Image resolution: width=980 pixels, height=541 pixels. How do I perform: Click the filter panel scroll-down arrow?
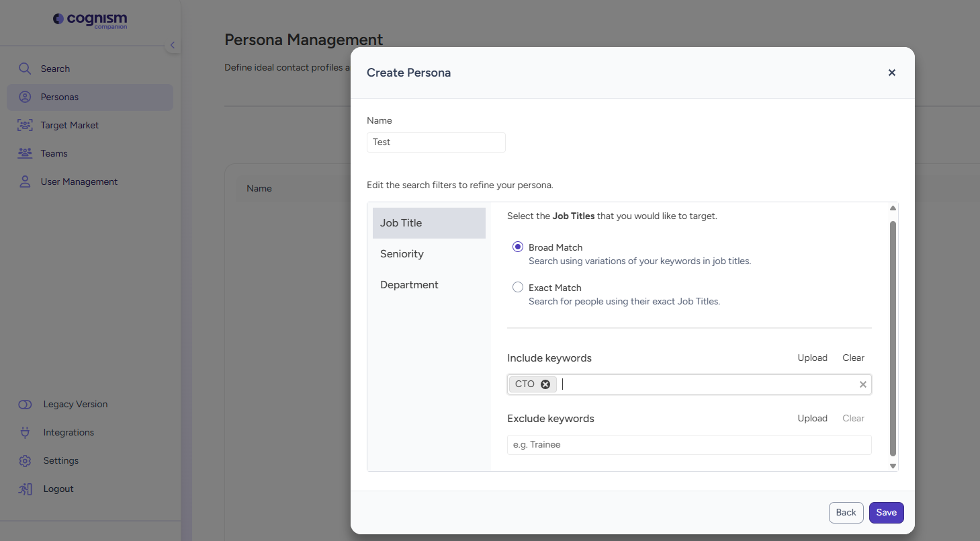coord(893,466)
